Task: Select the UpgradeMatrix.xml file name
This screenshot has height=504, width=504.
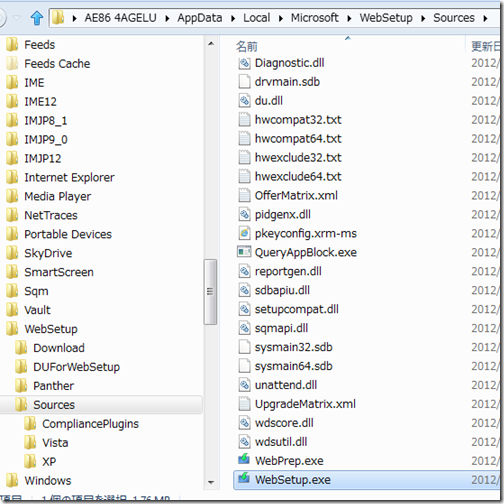Action: pos(305,404)
